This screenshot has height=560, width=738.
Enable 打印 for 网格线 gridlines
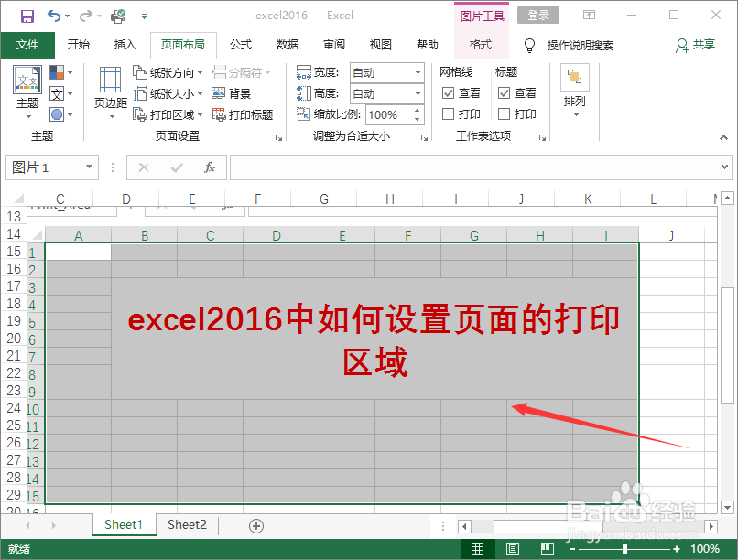[449, 113]
